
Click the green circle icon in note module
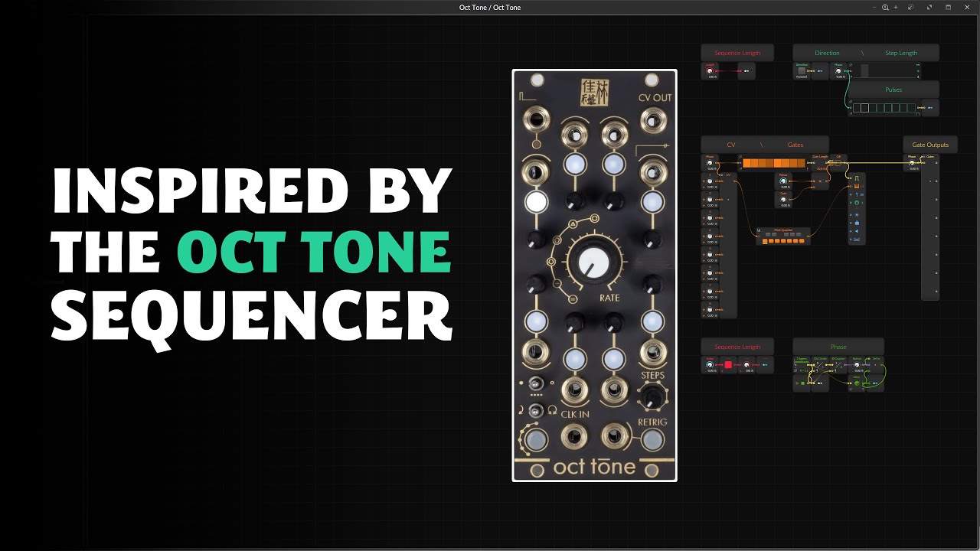[857, 203]
